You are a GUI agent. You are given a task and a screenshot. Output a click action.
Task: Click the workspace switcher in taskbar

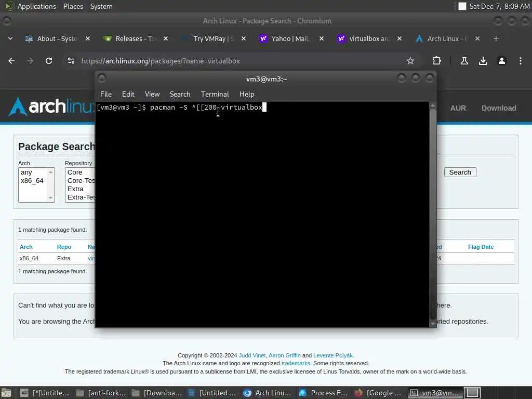pyautogui.click(x=472, y=393)
